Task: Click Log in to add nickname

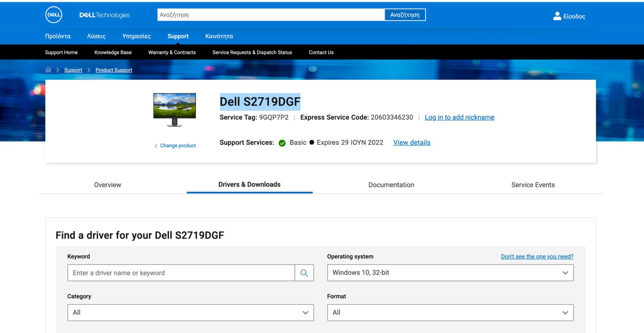Action: coord(459,117)
